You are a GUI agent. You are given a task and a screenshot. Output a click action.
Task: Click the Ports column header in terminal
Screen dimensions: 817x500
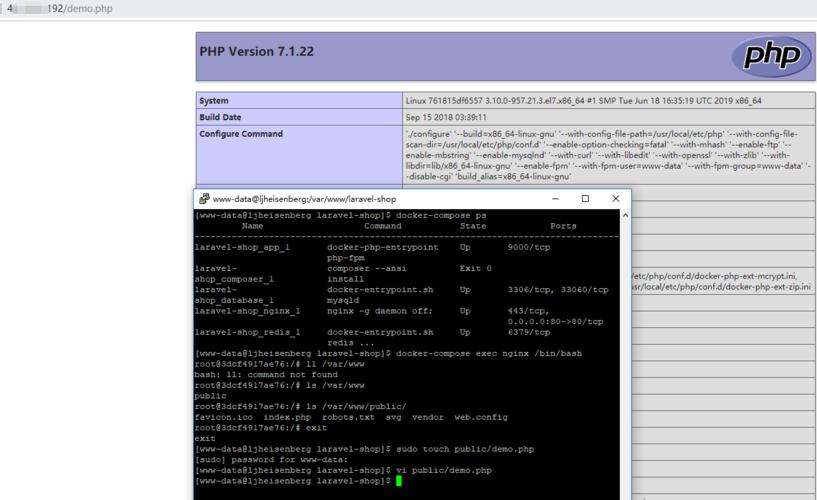pyautogui.click(x=563, y=226)
